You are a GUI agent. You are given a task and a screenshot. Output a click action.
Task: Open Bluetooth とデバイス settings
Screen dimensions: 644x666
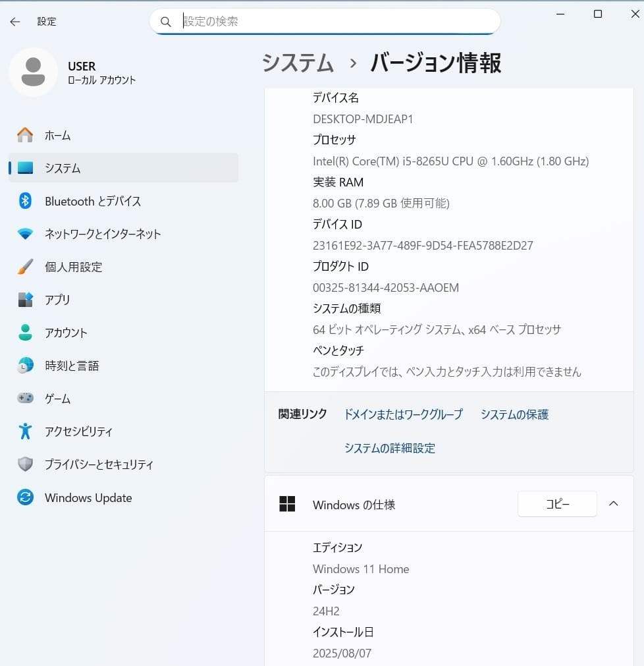pos(92,201)
